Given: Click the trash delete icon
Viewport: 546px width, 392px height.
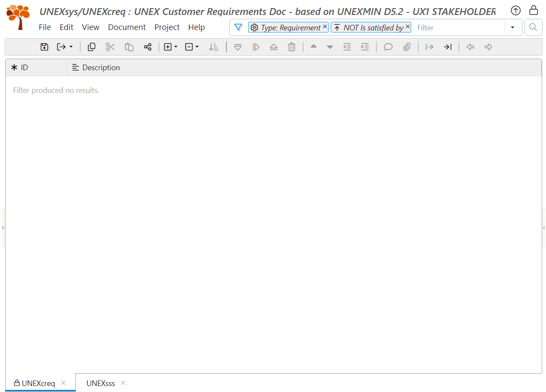Looking at the screenshot, I should click(x=292, y=47).
